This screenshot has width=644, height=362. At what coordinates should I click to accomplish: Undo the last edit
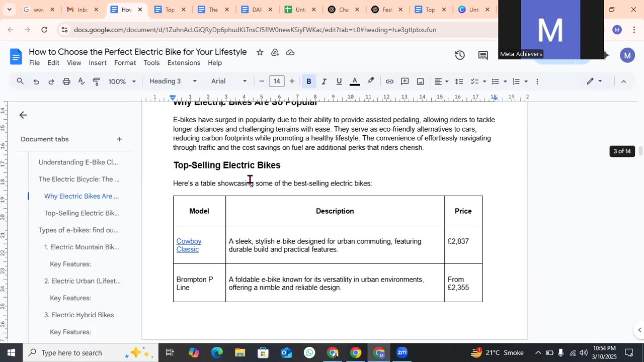36,81
